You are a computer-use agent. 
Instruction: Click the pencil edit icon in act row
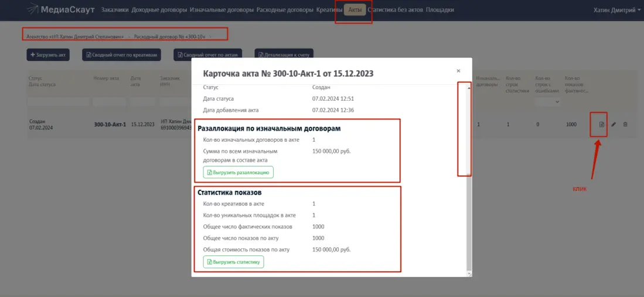point(614,124)
